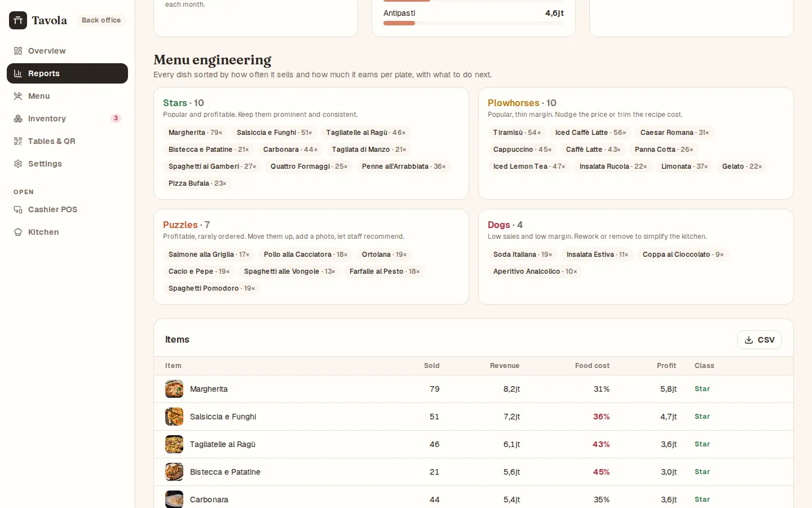Open Tables & QR section
This screenshot has height=508, width=812.
(67, 141)
